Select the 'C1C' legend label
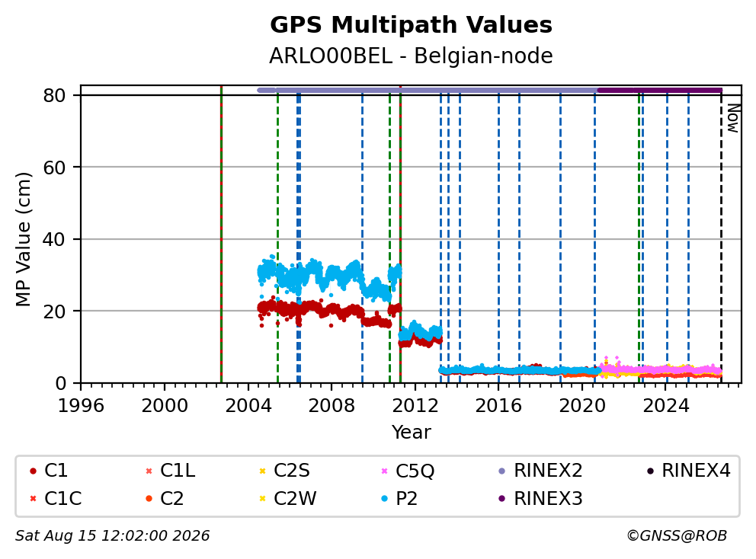 [62, 499]
